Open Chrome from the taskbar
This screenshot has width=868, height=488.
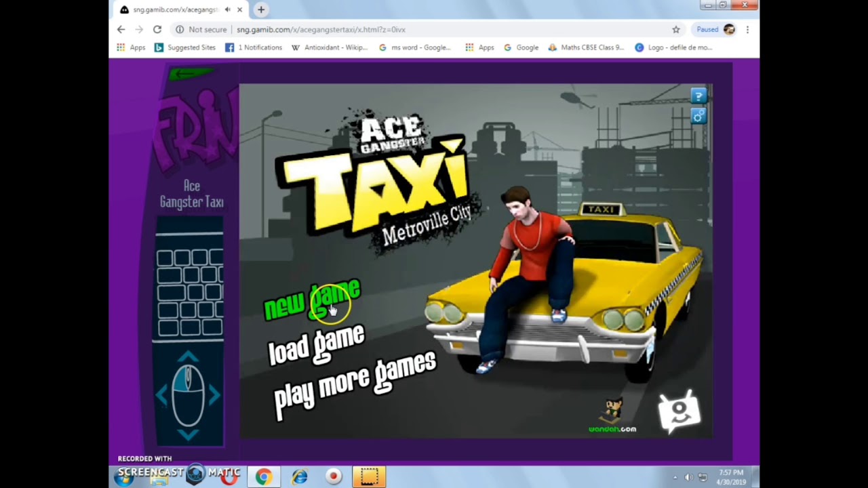click(263, 476)
